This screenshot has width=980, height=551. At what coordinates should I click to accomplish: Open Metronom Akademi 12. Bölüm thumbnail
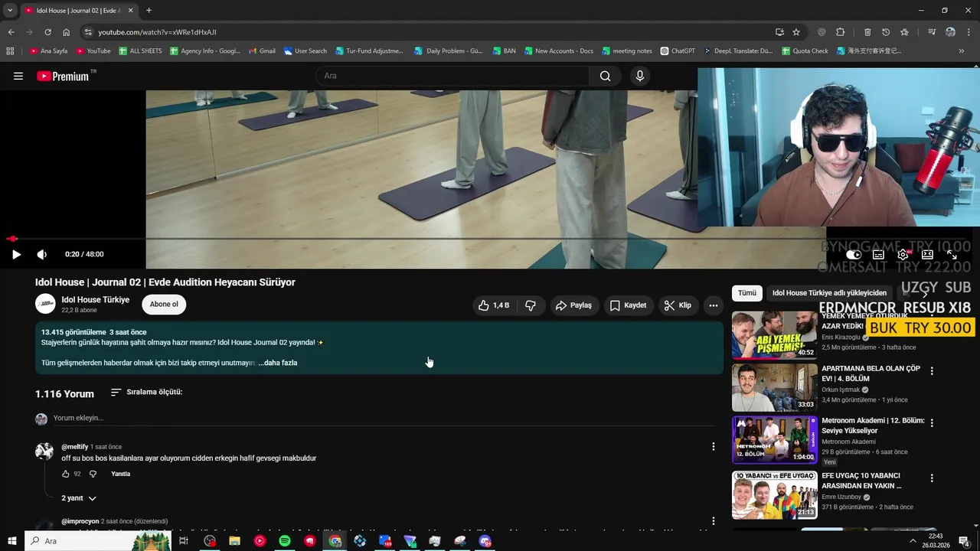click(775, 440)
